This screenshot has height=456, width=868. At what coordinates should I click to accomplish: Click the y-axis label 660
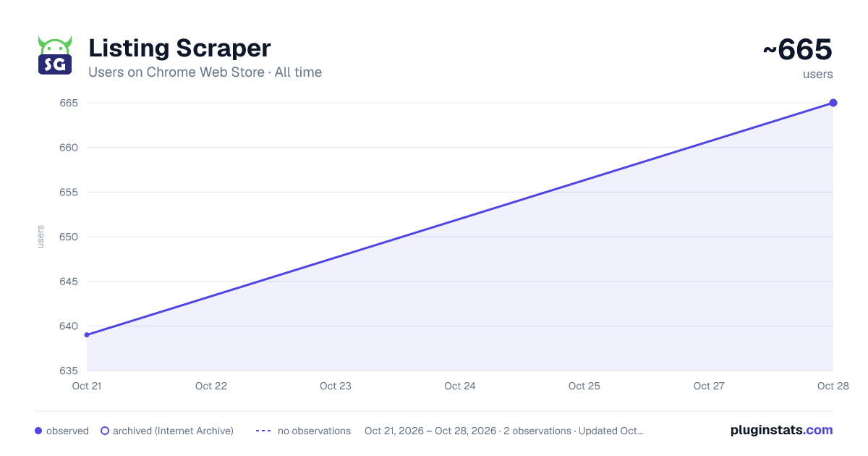(x=68, y=148)
